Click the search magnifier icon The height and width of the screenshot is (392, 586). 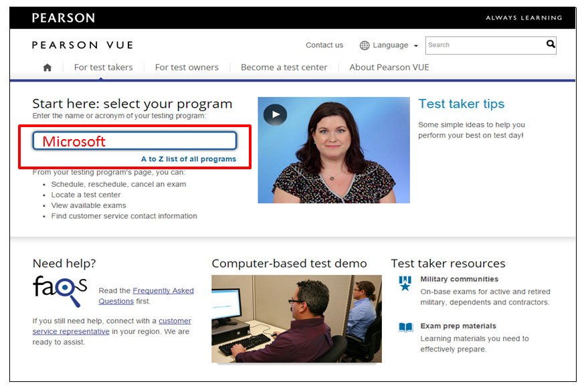coord(551,44)
